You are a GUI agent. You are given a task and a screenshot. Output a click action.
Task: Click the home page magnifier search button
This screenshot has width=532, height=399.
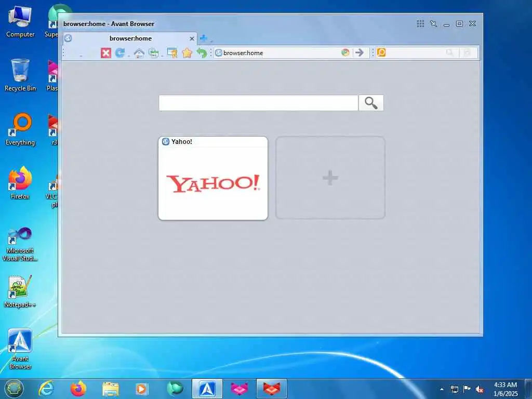[x=371, y=103]
